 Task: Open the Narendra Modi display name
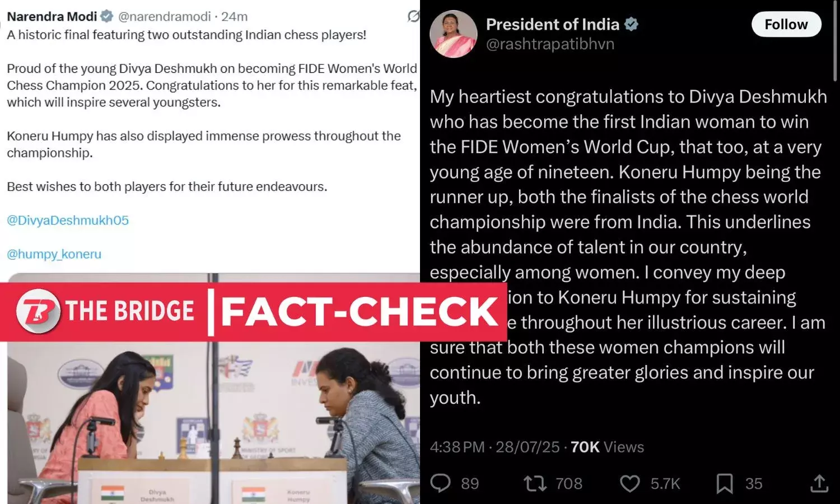coord(52,17)
